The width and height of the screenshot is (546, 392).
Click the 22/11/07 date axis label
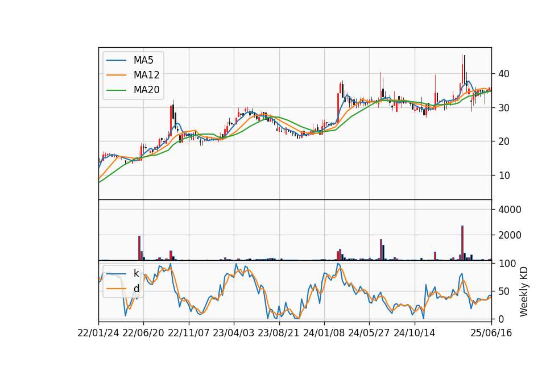click(189, 333)
